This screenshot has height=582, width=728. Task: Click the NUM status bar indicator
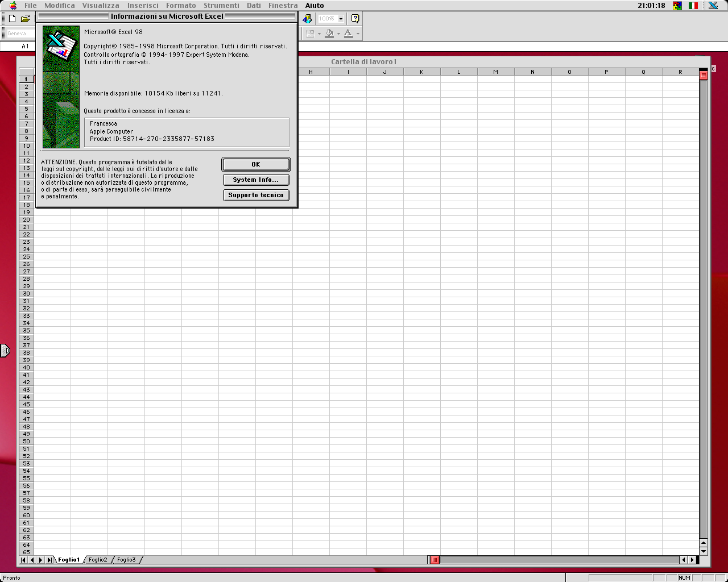pos(684,577)
